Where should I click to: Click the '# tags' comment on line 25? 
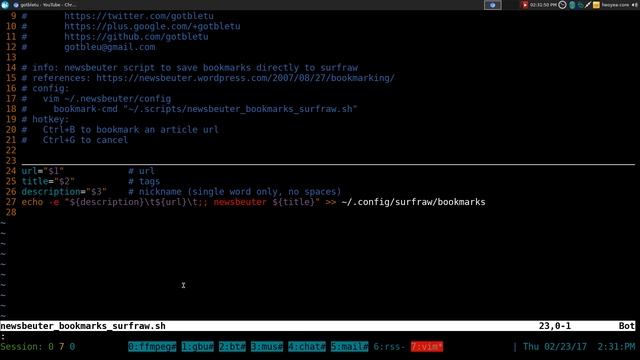144,181
